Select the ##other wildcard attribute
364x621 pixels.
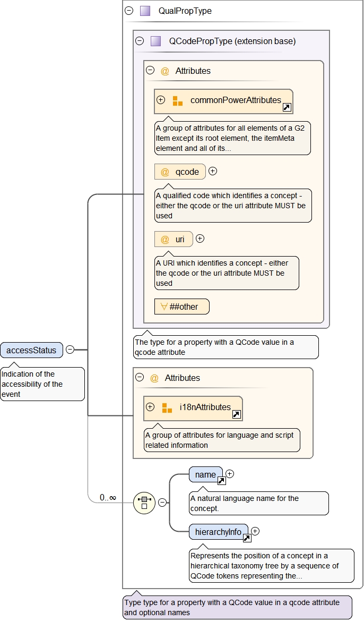(181, 307)
